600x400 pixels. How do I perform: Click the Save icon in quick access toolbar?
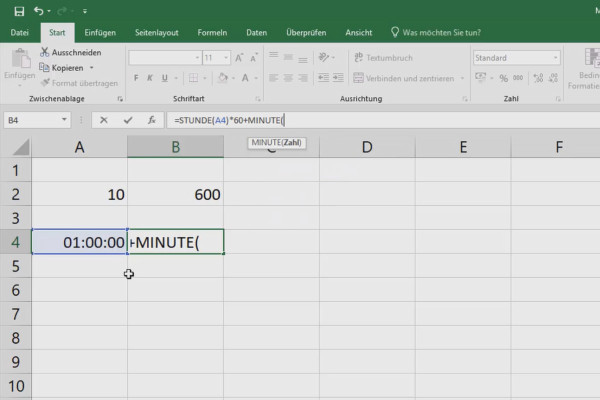pyautogui.click(x=19, y=11)
